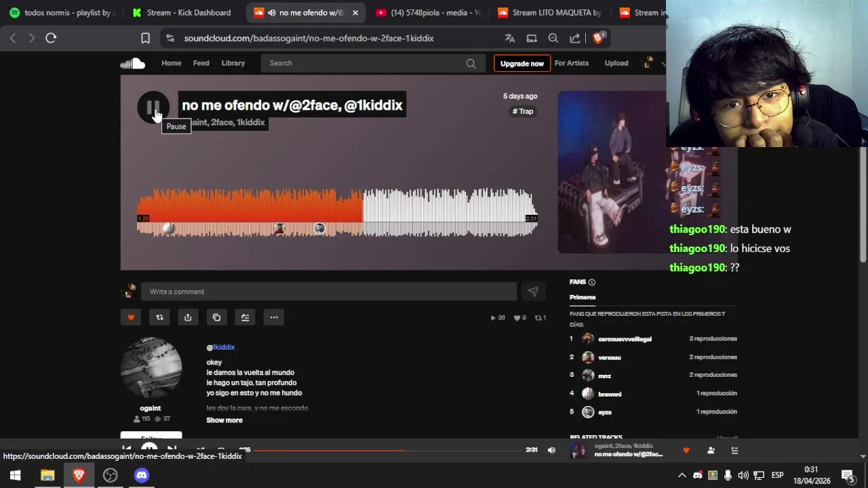Open fan verssuu's profile
Image resolution: width=868 pixels, height=488 pixels.
(609, 357)
